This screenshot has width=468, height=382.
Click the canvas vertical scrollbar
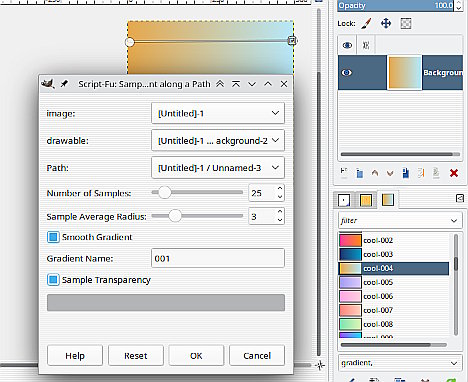[x=319, y=182]
